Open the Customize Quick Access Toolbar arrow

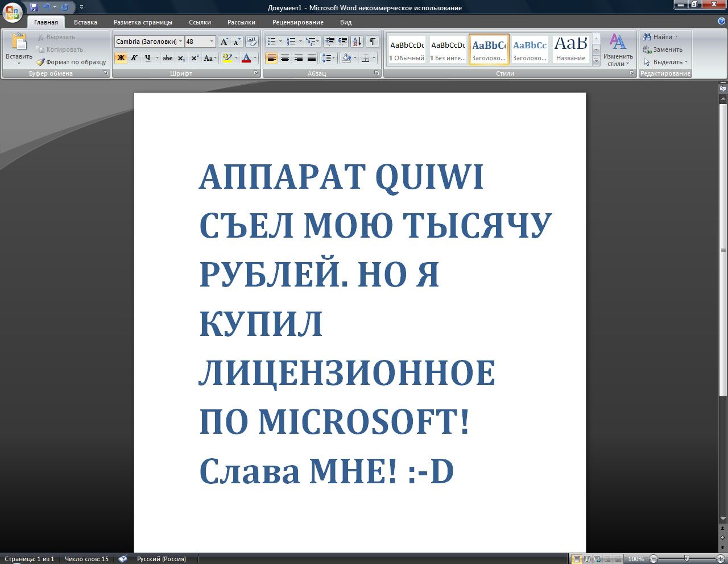pyautogui.click(x=81, y=7)
